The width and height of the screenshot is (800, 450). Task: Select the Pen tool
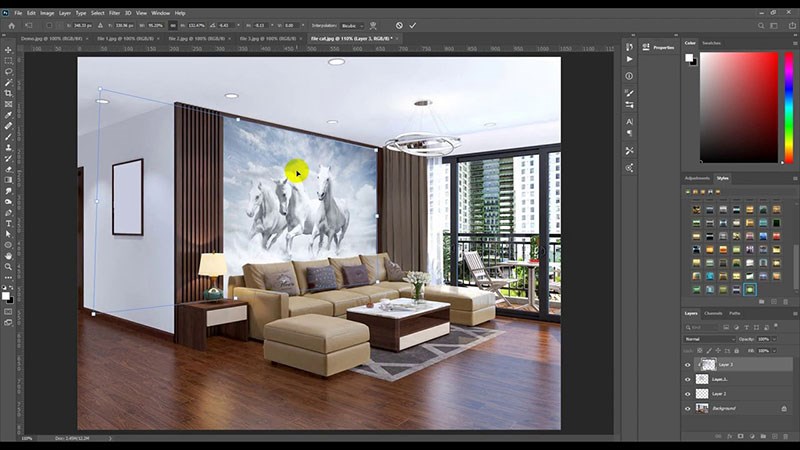pos(8,212)
